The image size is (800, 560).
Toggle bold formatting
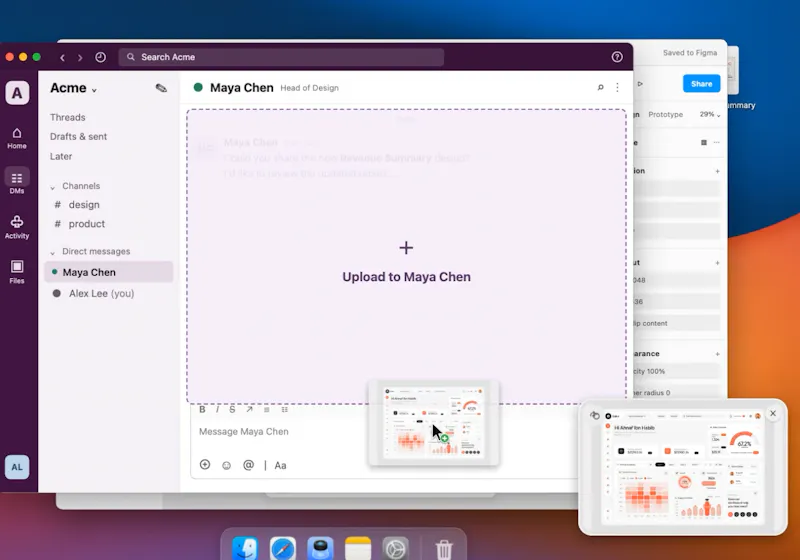pyautogui.click(x=202, y=410)
